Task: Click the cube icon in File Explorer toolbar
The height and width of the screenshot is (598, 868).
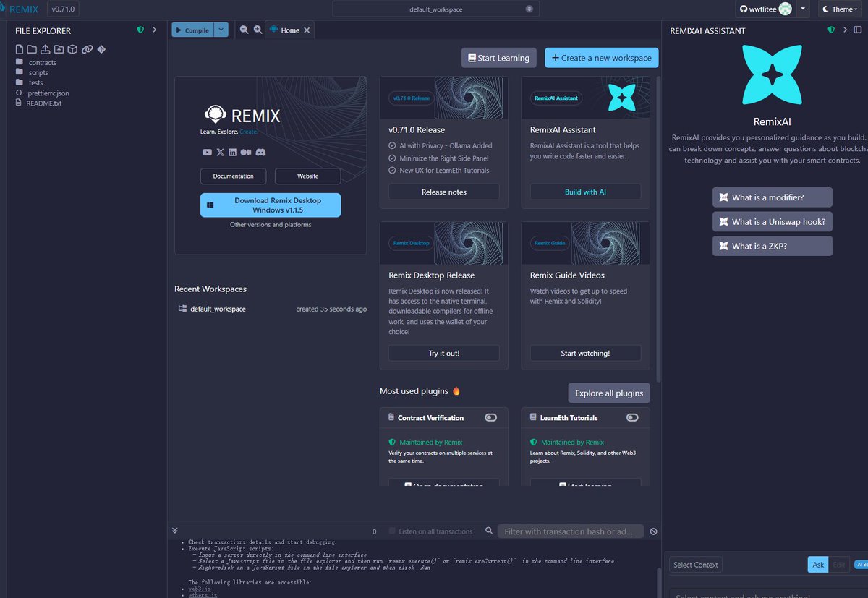Action: coord(73,49)
